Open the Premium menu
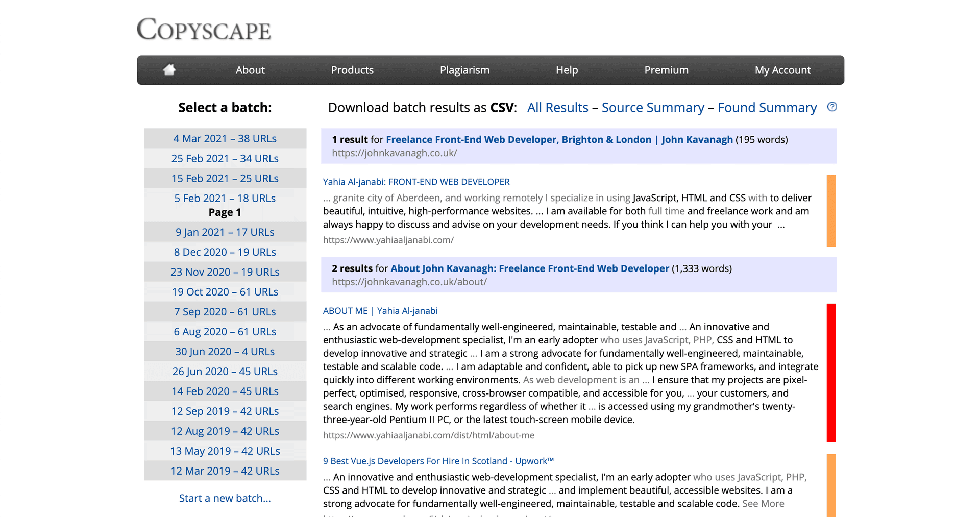This screenshot has height=517, width=980. tap(666, 70)
